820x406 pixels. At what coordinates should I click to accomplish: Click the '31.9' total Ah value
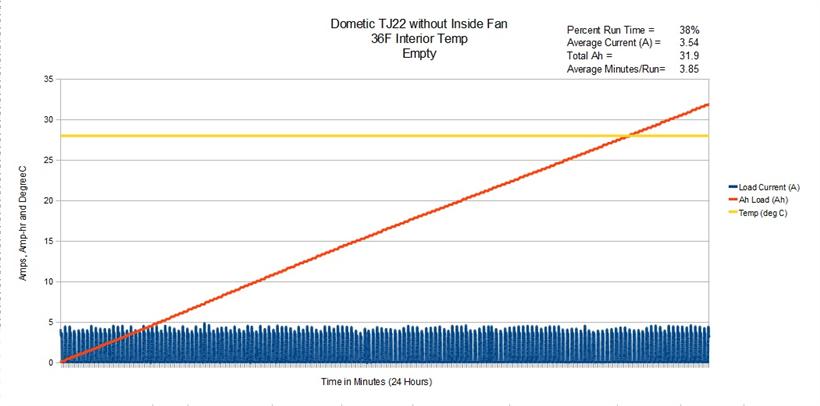[690, 56]
